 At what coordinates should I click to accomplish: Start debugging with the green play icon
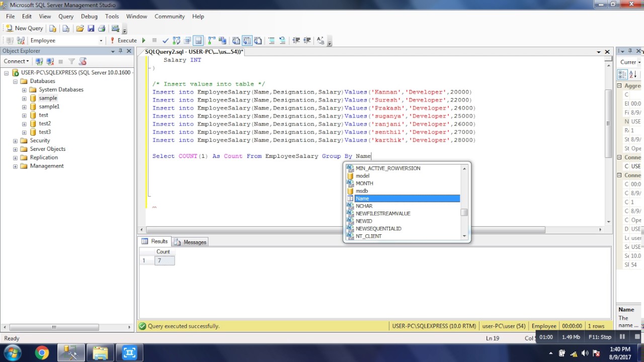point(144,40)
